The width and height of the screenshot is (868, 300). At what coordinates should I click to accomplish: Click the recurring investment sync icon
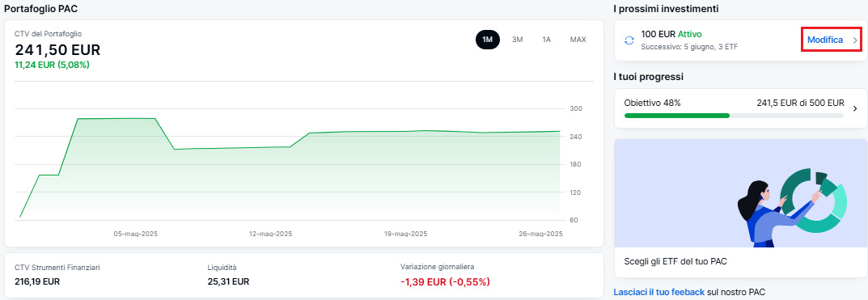point(629,40)
